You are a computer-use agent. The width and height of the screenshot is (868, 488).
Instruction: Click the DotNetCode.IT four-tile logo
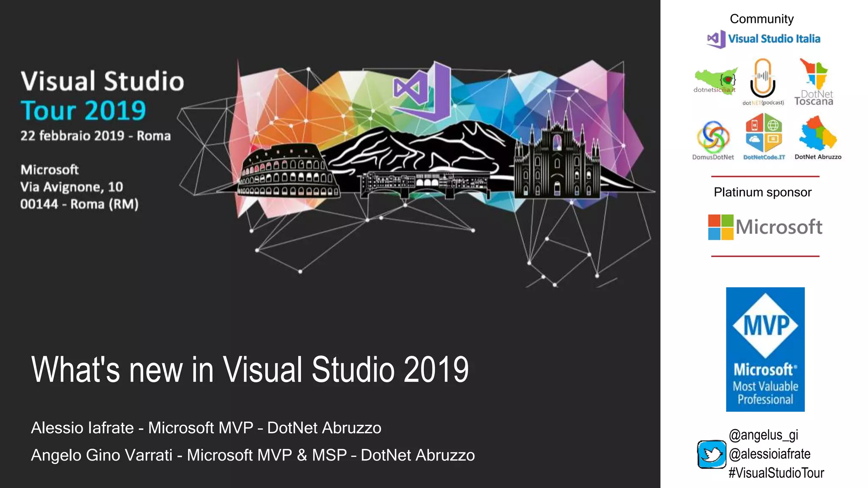(764, 133)
